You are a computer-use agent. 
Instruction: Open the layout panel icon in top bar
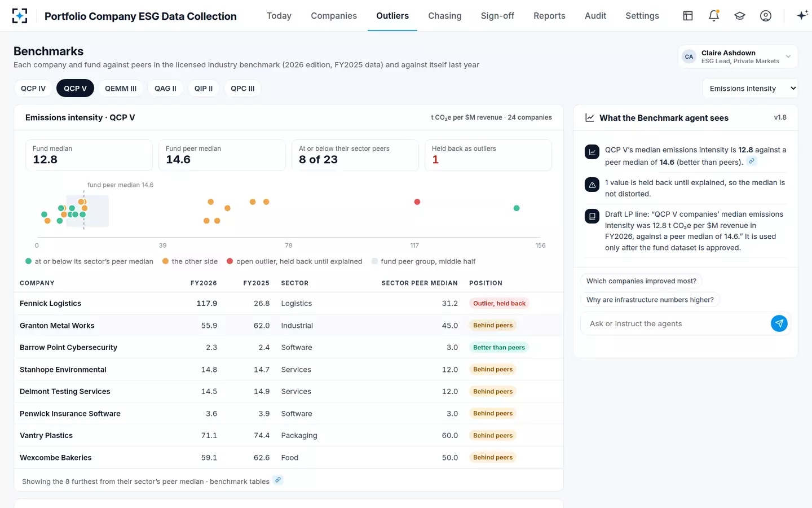688,16
